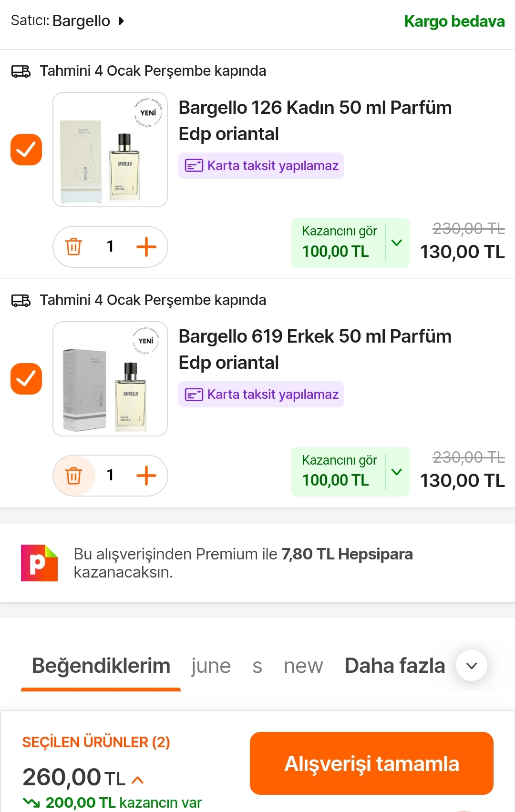Click card icon on first Karta taksit badge
Viewport: 515px width, 812px height.
pos(194,166)
